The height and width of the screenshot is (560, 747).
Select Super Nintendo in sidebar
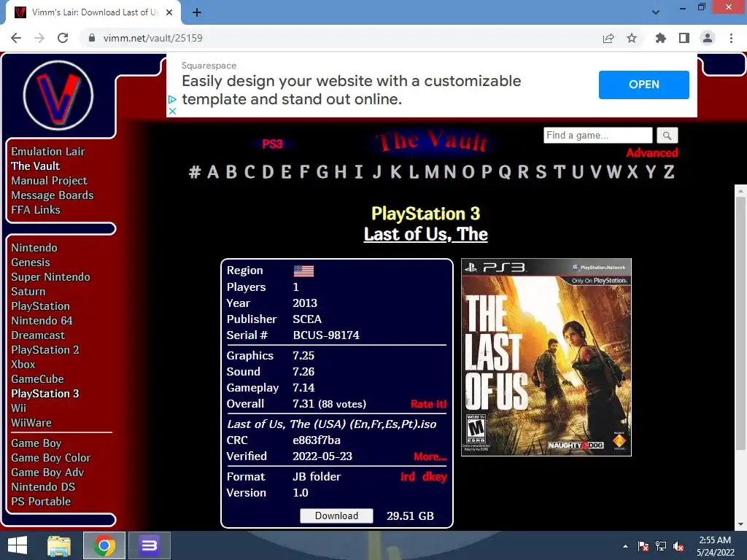[x=50, y=277]
